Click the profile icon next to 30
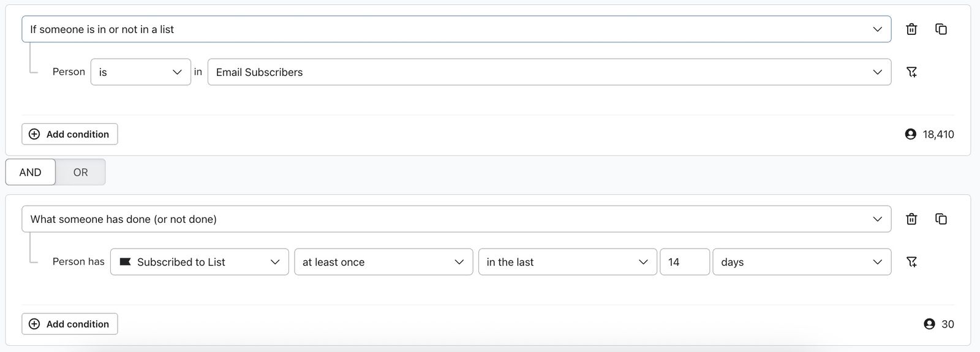 click(x=930, y=324)
